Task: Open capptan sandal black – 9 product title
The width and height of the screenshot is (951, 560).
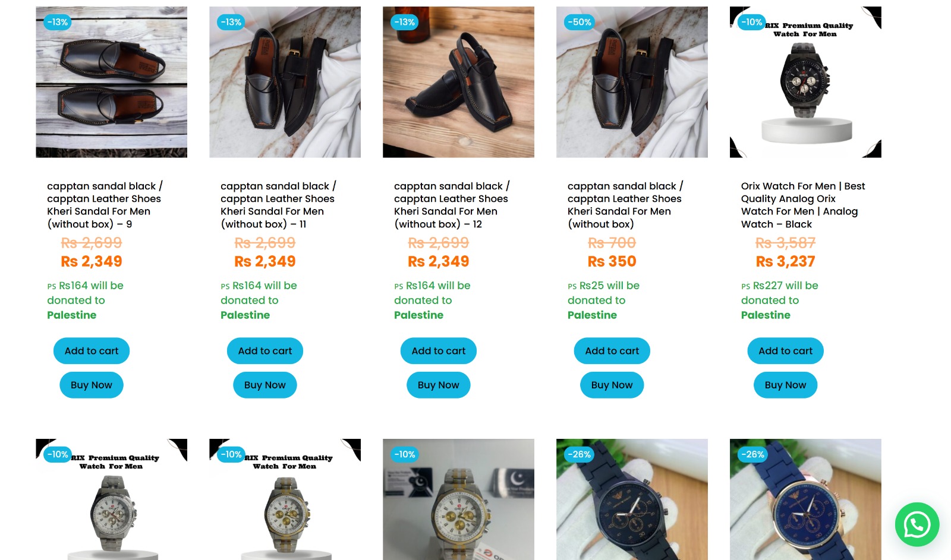Action: [x=105, y=205]
